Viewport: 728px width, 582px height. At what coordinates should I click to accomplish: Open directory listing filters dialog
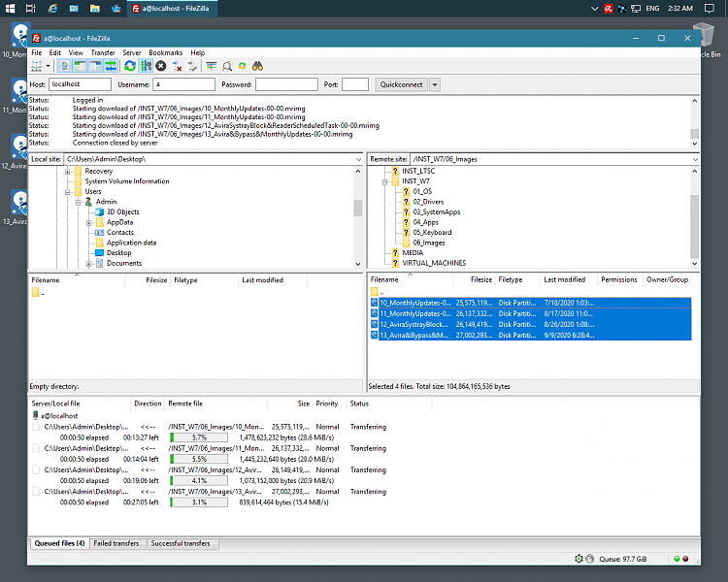tap(212, 66)
